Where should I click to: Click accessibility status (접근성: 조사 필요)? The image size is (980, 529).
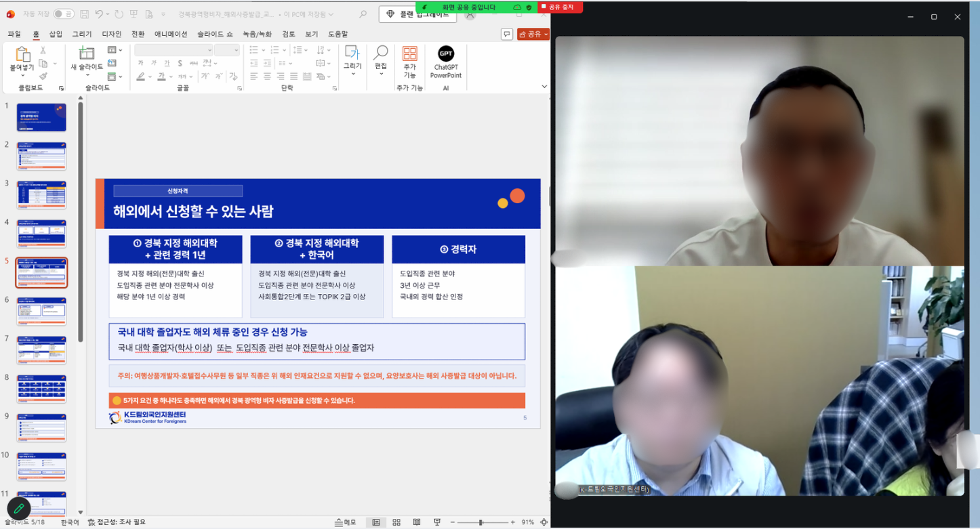click(117, 522)
